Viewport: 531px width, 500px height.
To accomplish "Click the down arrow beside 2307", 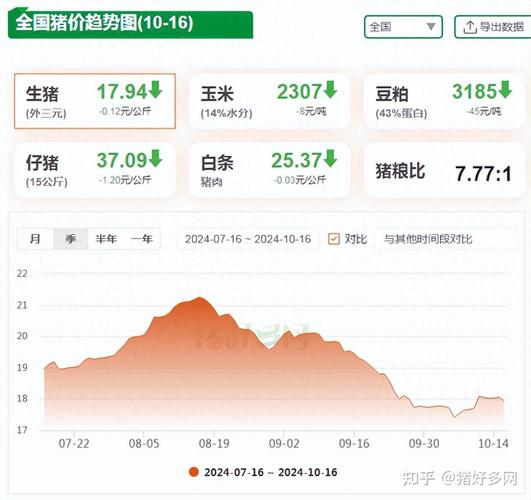I will tap(330, 90).
